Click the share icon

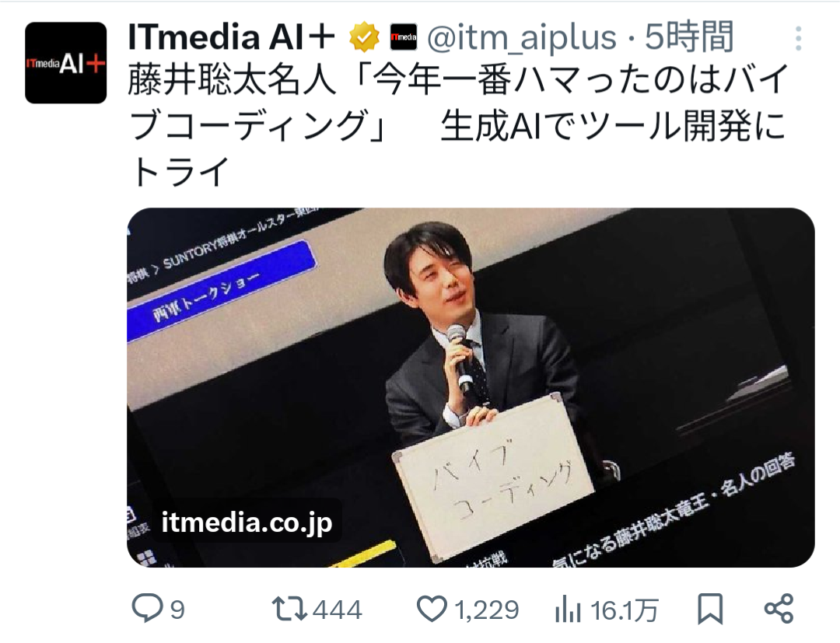pos(779,609)
